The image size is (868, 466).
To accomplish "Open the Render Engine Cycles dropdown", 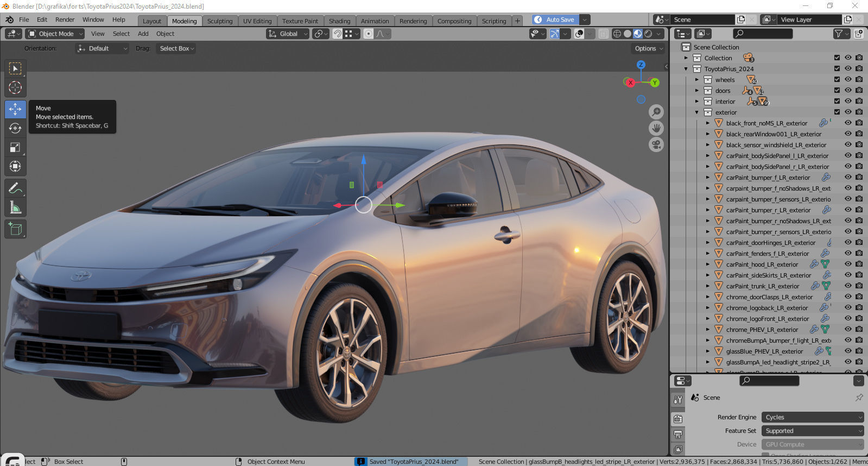I will pyautogui.click(x=812, y=417).
